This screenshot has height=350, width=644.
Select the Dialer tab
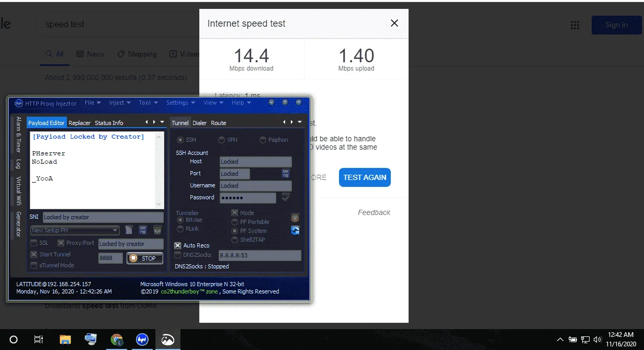coord(200,123)
